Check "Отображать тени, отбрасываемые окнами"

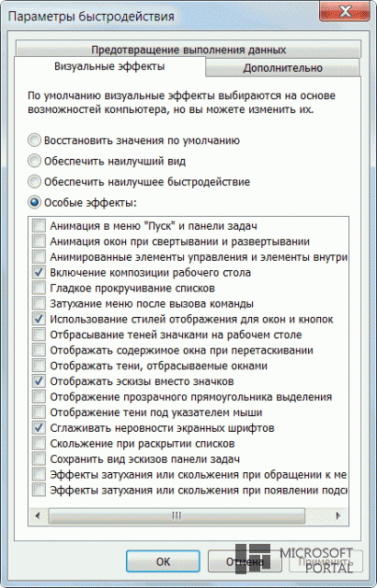tap(39, 366)
